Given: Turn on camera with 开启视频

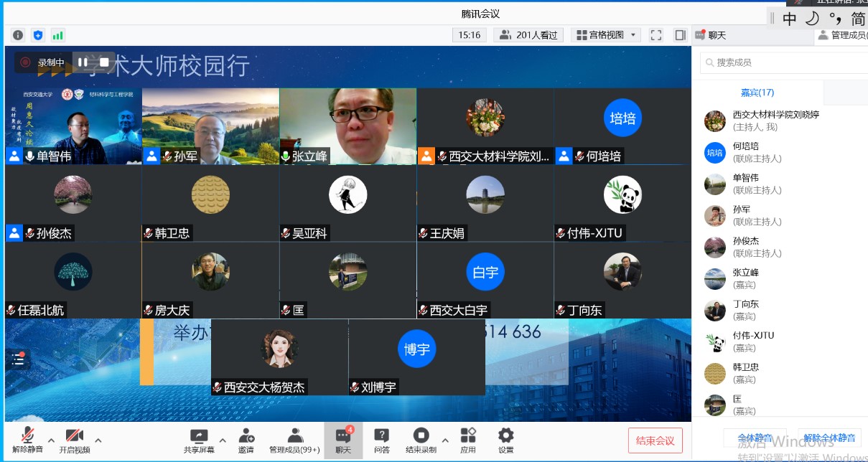Looking at the screenshot, I should click(x=75, y=440).
